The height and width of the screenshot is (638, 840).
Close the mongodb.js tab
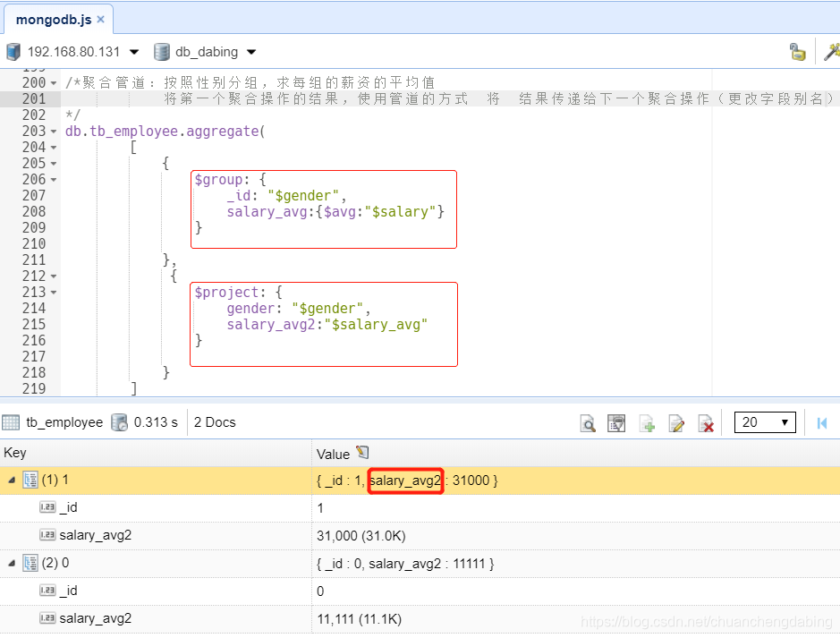101,20
